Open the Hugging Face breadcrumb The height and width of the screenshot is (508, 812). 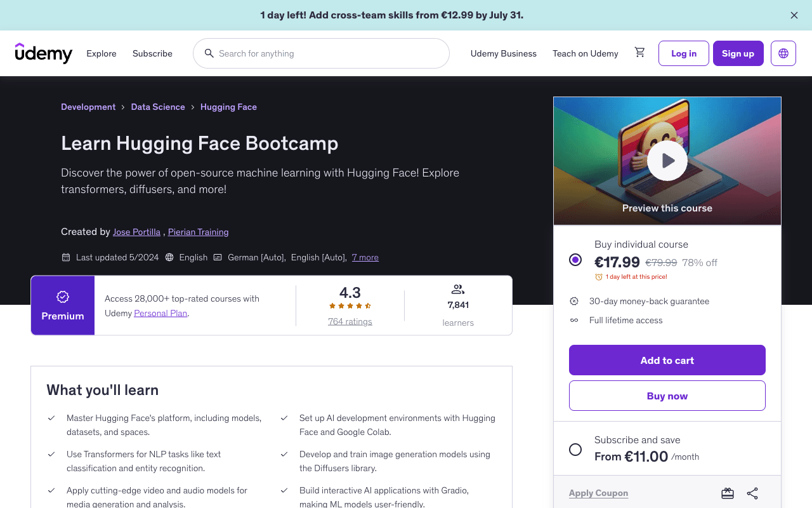coord(228,107)
